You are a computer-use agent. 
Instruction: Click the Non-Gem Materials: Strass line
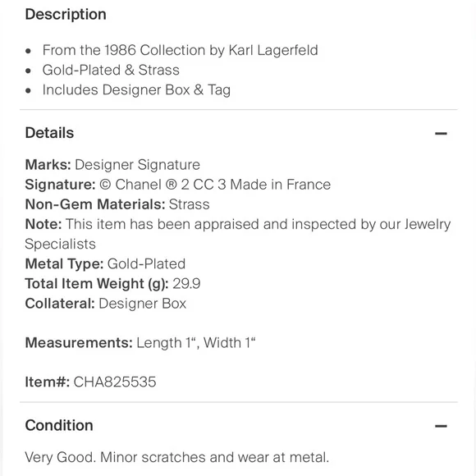(x=117, y=204)
